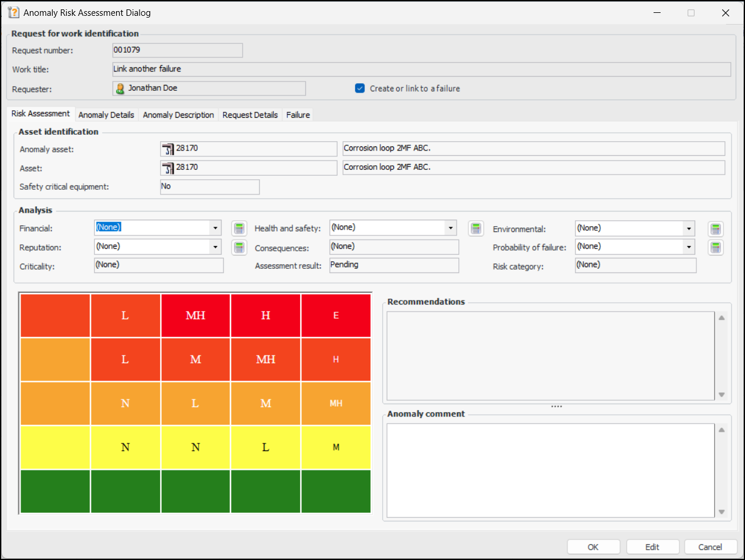Open the Health and safety dropdown
Image resolution: width=745 pixels, height=560 pixels.
(450, 228)
